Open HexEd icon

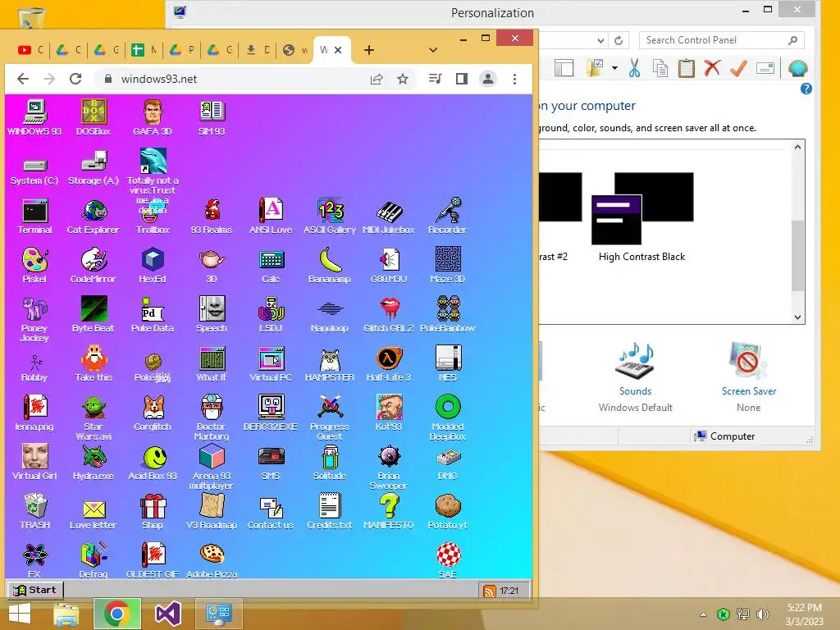coord(153,266)
